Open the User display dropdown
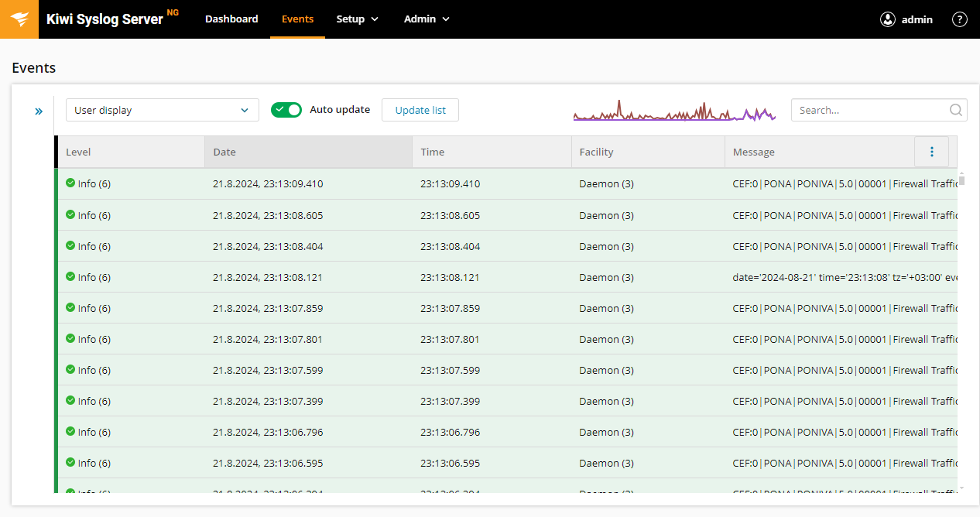 163,110
